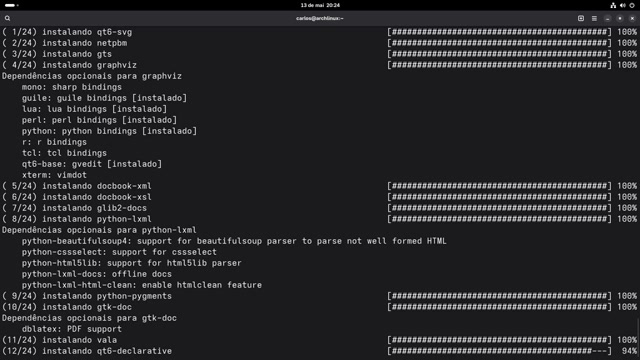Click the line "( 3/24) instalando gts"
Screen dimensions: 640x360
tap(57, 54)
